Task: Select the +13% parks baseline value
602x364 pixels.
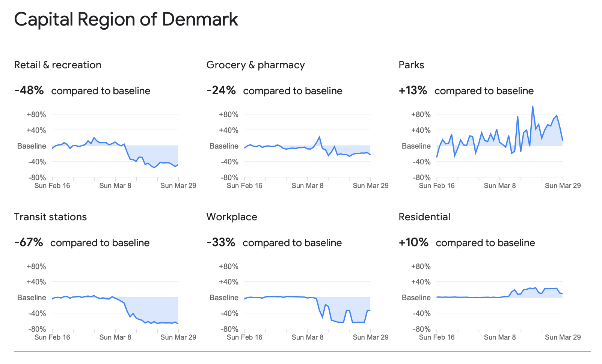Action: [413, 90]
